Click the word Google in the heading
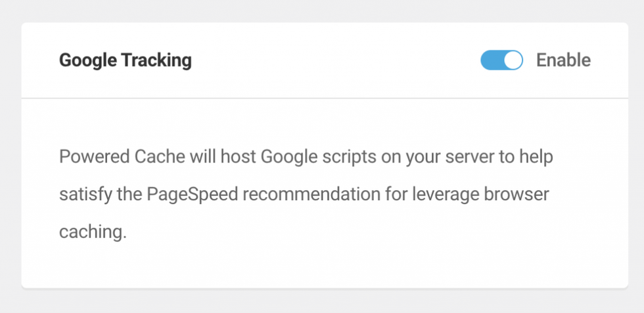The width and height of the screenshot is (644, 313). [x=88, y=60]
